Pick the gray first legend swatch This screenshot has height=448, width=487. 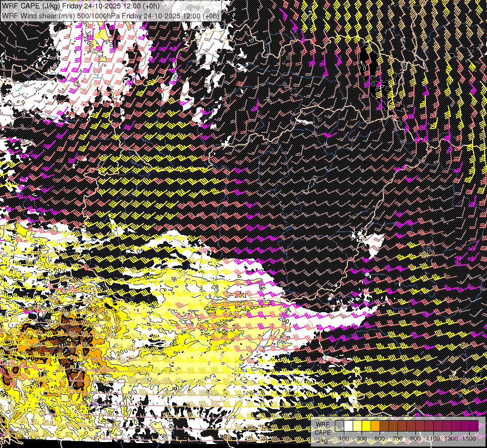tap(339, 426)
